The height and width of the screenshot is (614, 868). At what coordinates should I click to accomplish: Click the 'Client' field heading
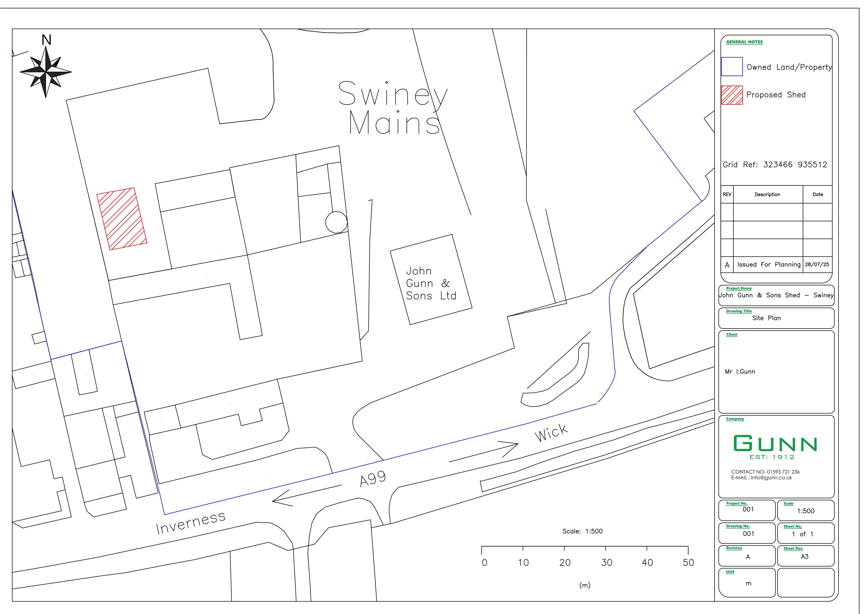[x=732, y=334]
